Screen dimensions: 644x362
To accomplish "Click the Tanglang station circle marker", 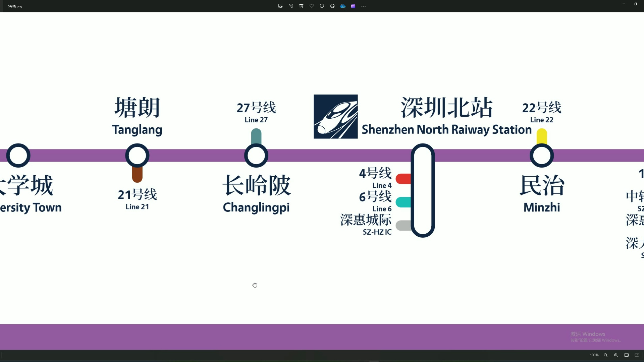I will (x=137, y=156).
